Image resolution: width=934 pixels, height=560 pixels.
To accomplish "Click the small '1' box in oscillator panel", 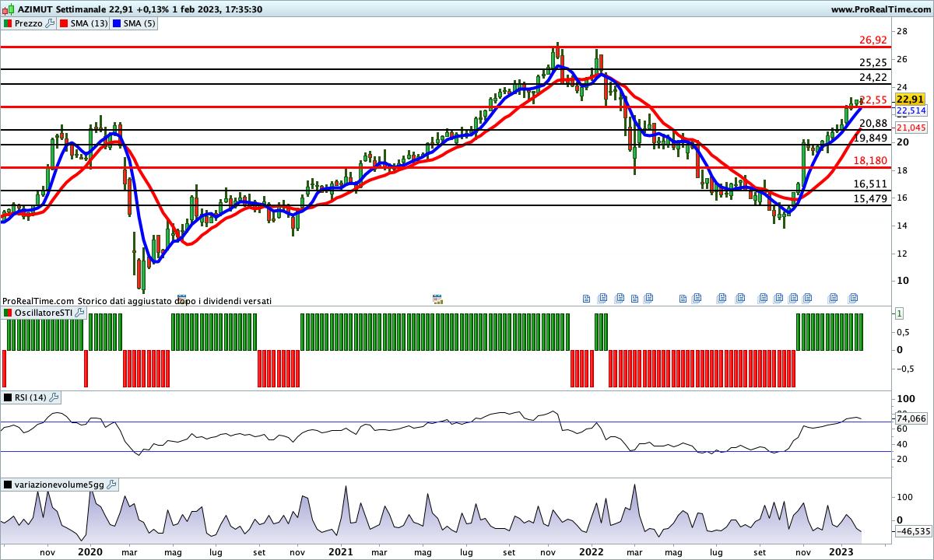I will [x=899, y=313].
